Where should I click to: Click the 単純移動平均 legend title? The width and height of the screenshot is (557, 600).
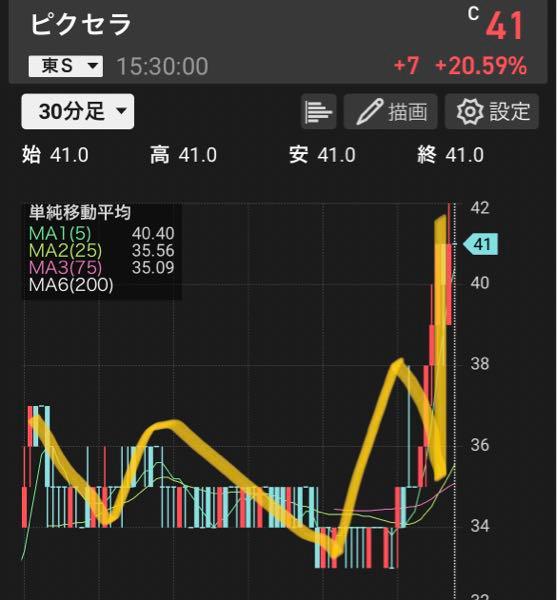click(x=80, y=212)
